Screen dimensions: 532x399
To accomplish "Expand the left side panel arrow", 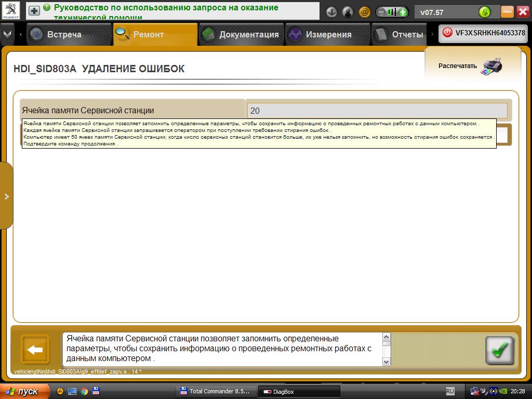I will tap(6, 196).
